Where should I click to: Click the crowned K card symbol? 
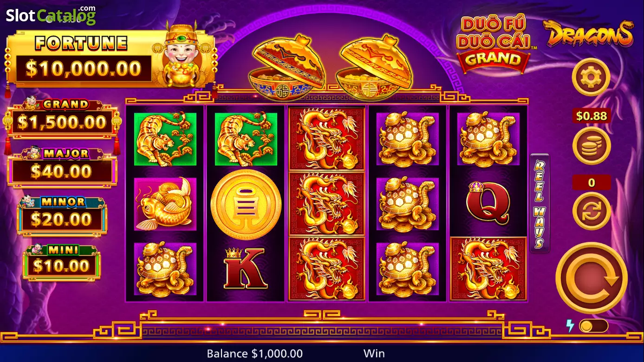coord(246,268)
